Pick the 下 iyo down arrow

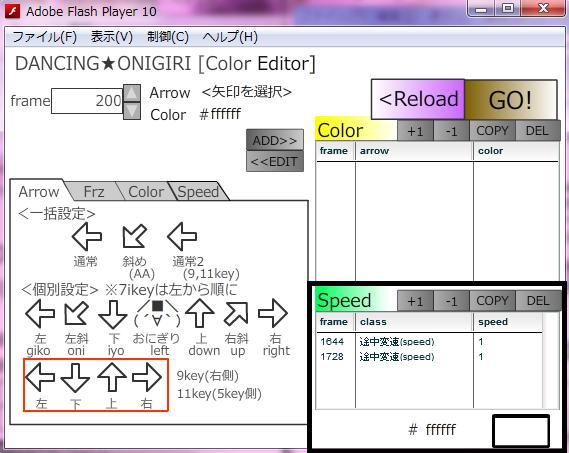pyautogui.click(x=113, y=314)
